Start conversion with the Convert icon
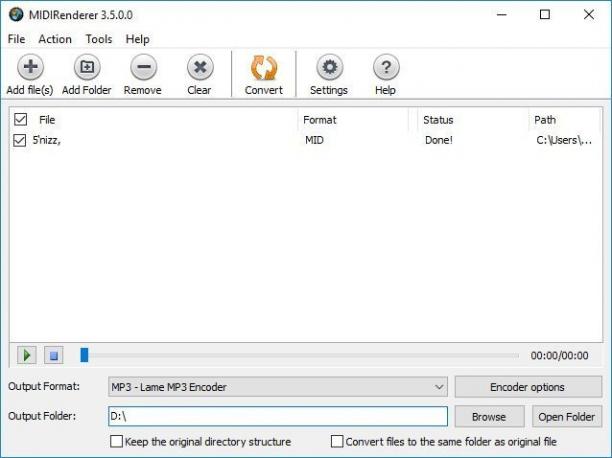The image size is (612, 458). click(264, 67)
